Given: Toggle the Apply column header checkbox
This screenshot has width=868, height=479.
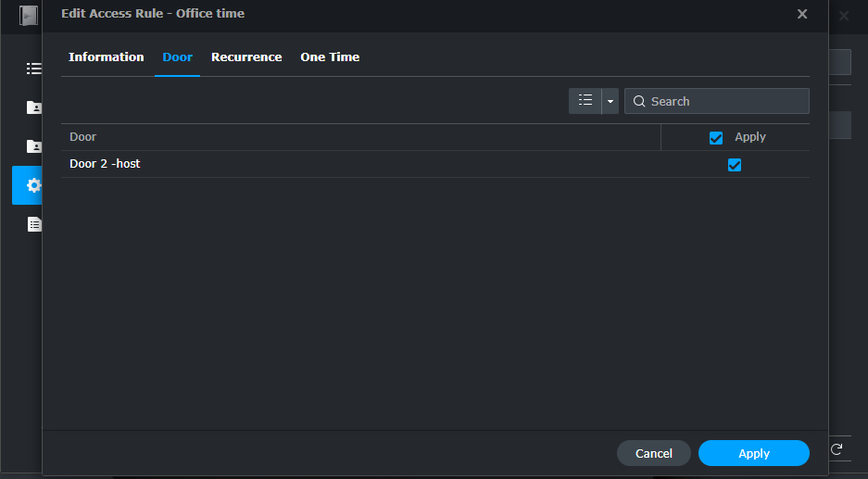Looking at the screenshot, I should click(x=716, y=137).
